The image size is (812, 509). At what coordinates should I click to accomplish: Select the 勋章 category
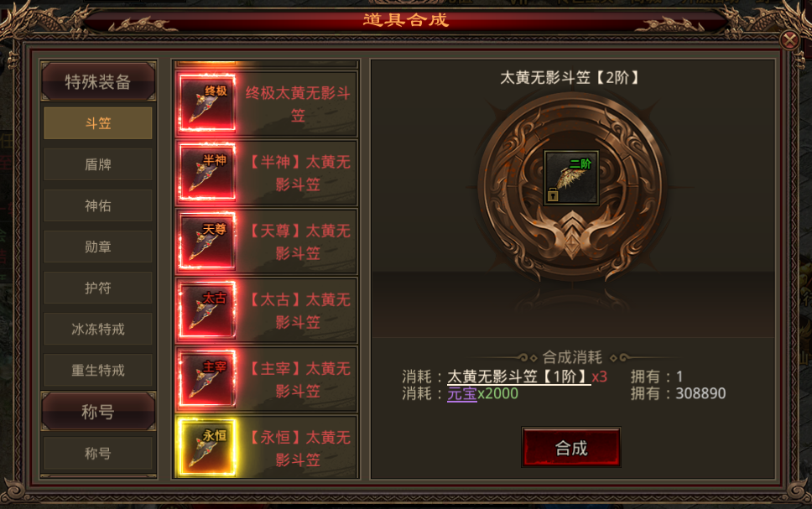tap(98, 247)
